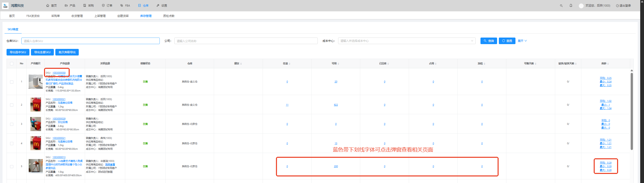
Task: Open the 仓库 top navigation menu
Action: (143, 6)
